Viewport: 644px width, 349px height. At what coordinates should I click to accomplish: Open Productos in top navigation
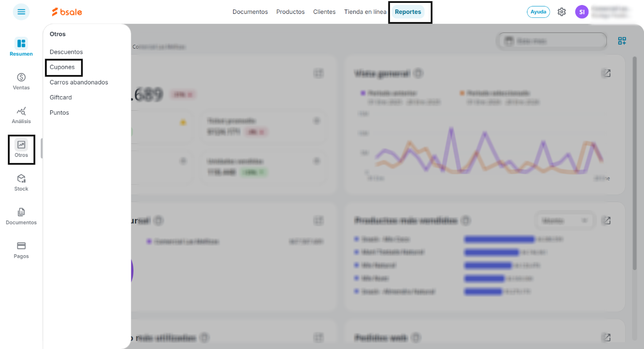pyautogui.click(x=290, y=12)
